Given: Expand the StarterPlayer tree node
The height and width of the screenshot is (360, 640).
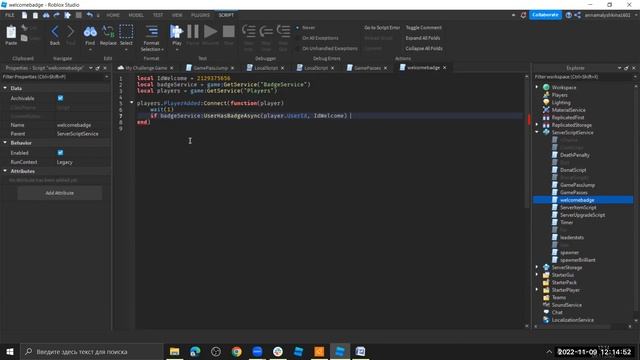Looking at the screenshot, I should point(537,290).
